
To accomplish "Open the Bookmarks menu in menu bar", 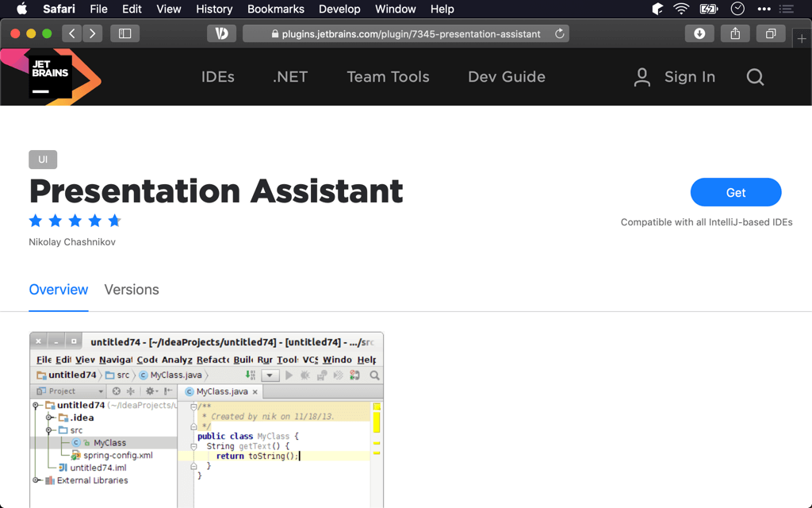I will [276, 9].
